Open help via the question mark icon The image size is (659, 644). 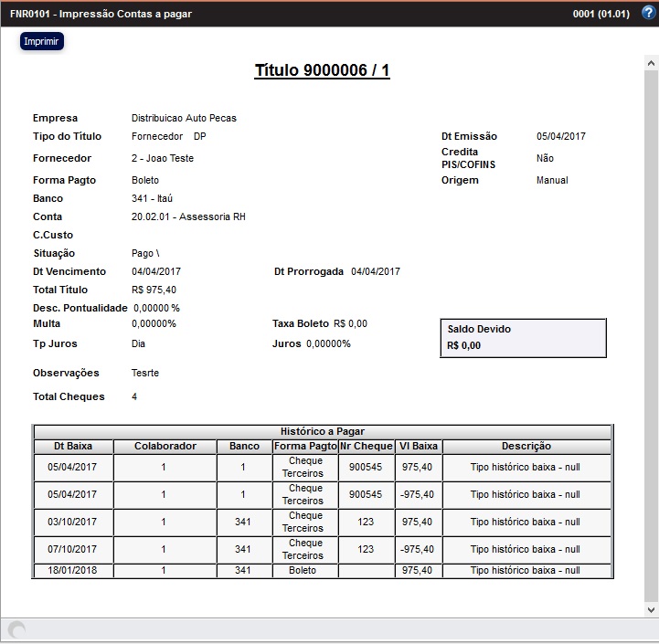point(649,14)
